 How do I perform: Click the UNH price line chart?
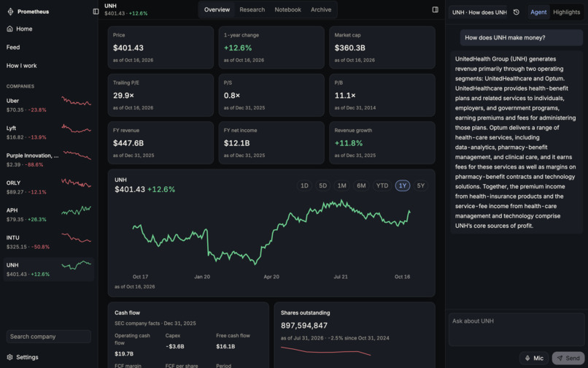(x=271, y=233)
